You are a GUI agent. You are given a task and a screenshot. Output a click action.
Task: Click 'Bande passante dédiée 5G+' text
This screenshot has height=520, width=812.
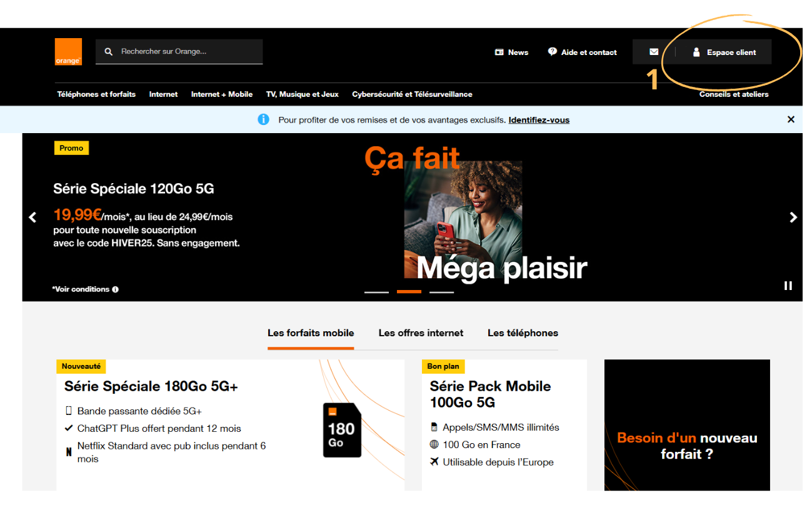click(139, 411)
